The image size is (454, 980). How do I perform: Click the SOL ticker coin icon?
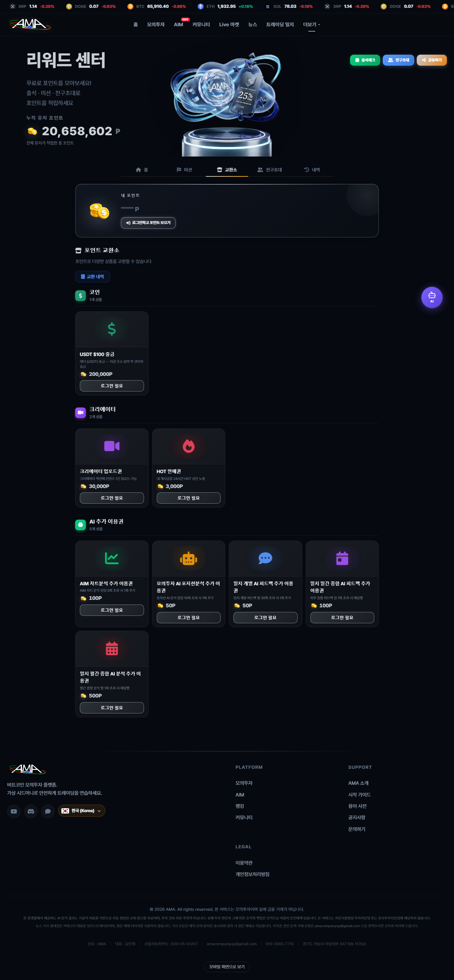(267, 6)
